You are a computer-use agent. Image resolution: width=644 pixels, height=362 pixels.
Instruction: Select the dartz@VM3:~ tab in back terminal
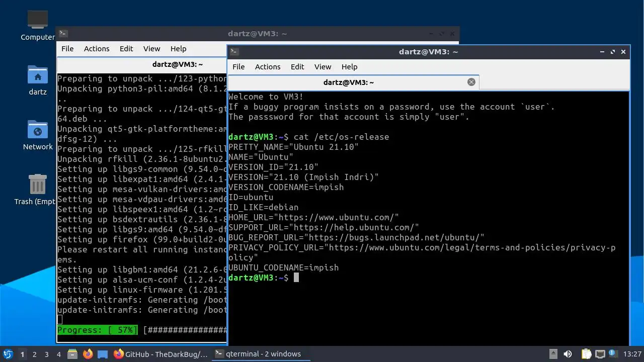point(142,64)
